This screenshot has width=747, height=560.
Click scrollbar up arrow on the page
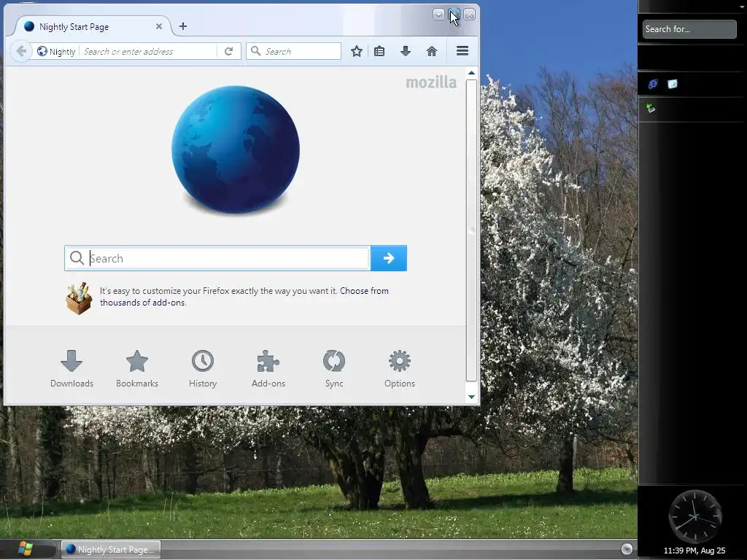point(471,73)
